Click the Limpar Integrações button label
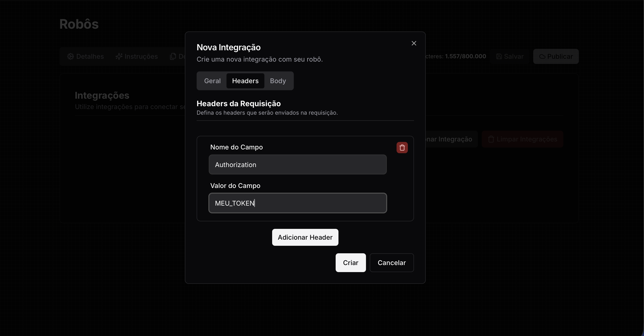644x336 pixels. [527, 139]
